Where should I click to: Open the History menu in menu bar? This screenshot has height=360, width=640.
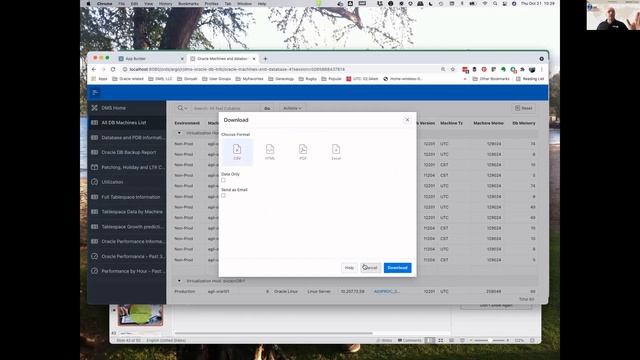click(x=165, y=3)
